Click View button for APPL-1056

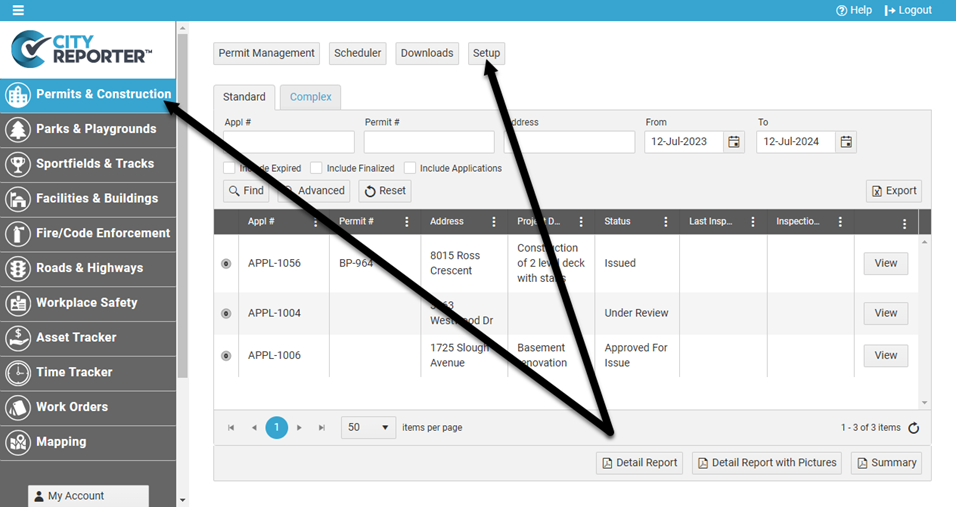point(885,263)
